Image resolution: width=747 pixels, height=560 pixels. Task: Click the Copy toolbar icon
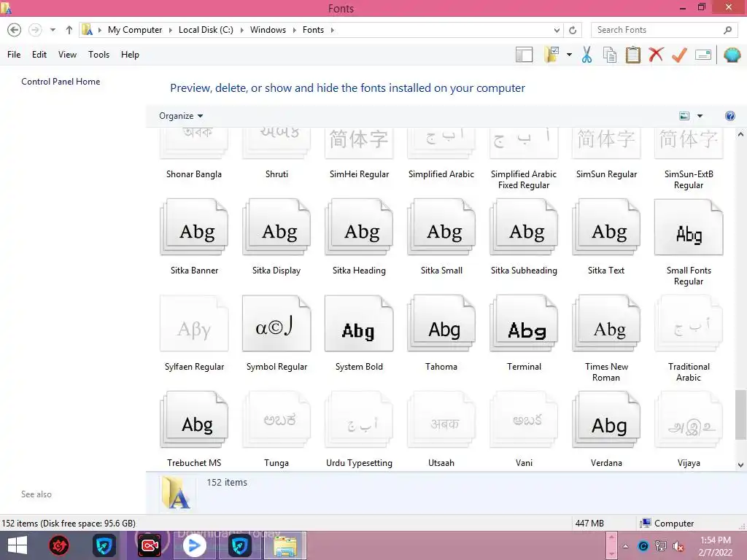(x=610, y=55)
